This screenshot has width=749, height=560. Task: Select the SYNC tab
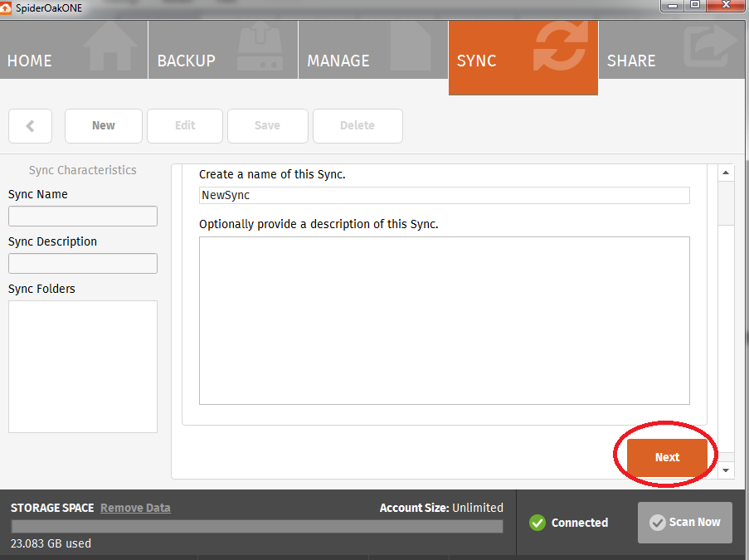[523, 57]
